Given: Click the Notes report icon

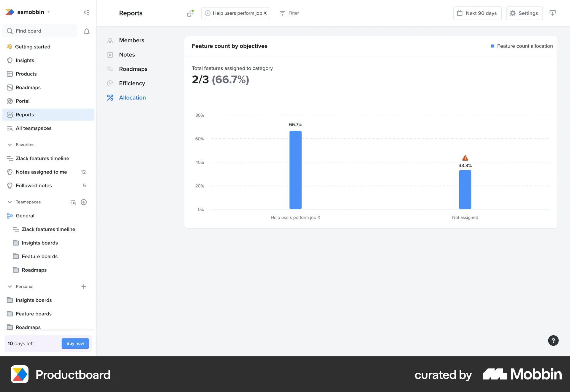Looking at the screenshot, I should (x=110, y=55).
